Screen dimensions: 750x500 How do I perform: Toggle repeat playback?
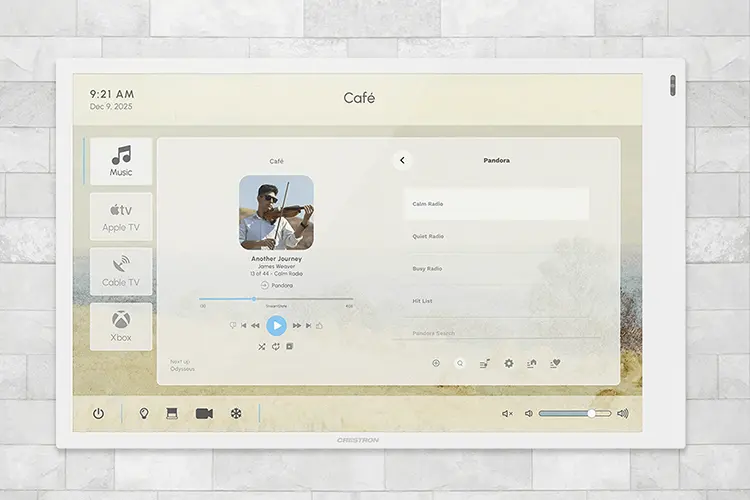276,346
